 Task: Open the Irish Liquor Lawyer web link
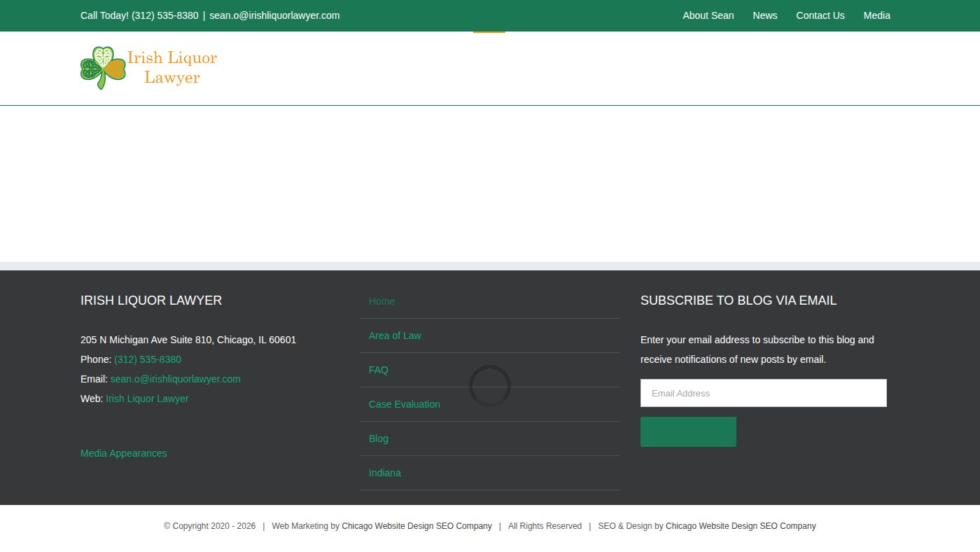147,399
